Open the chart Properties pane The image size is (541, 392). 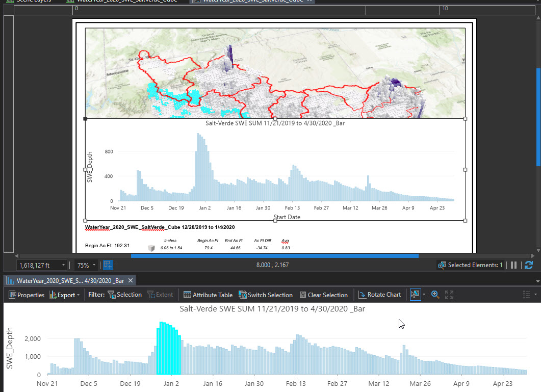click(x=27, y=295)
